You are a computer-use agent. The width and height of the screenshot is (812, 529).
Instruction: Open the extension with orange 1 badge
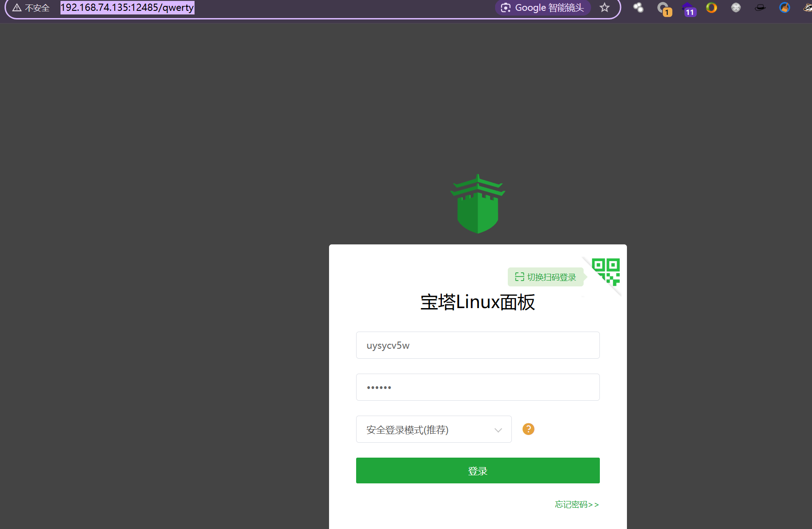664,9
